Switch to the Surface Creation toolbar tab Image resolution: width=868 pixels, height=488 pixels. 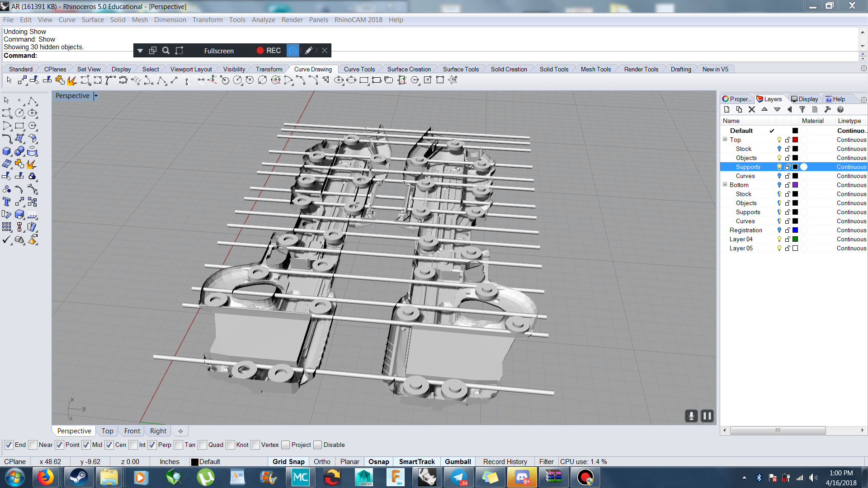coord(409,69)
